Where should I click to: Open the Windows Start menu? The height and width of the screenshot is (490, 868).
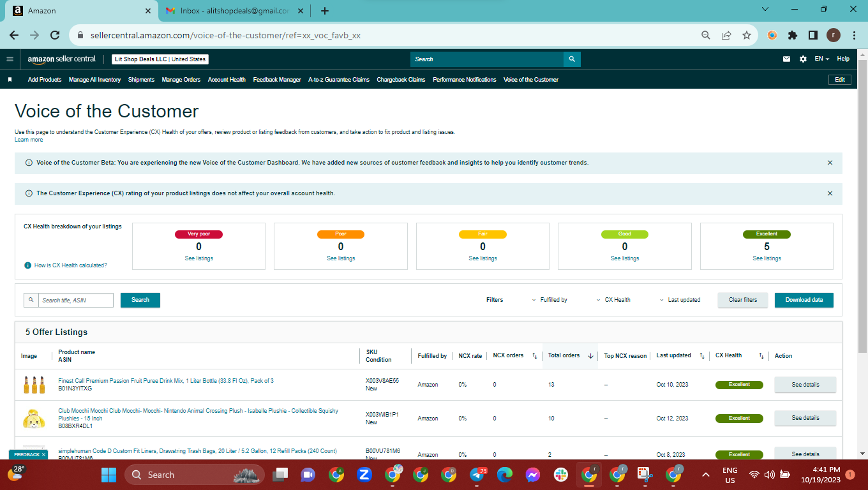[x=108, y=475]
